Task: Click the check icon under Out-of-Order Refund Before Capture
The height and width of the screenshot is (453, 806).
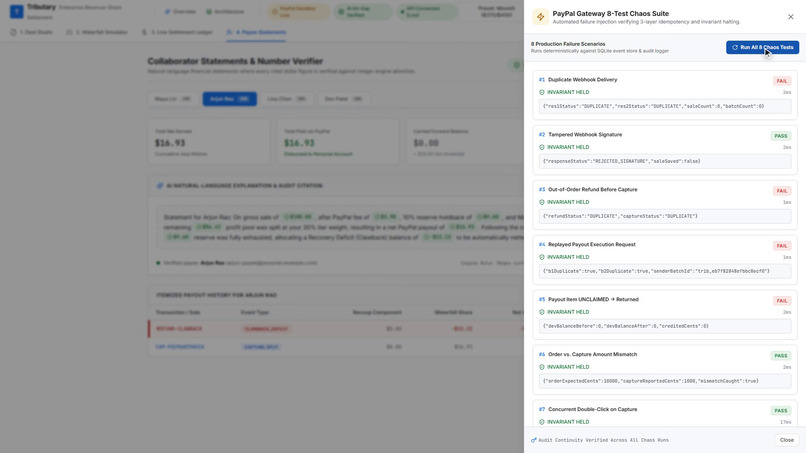Action: pyautogui.click(x=542, y=203)
